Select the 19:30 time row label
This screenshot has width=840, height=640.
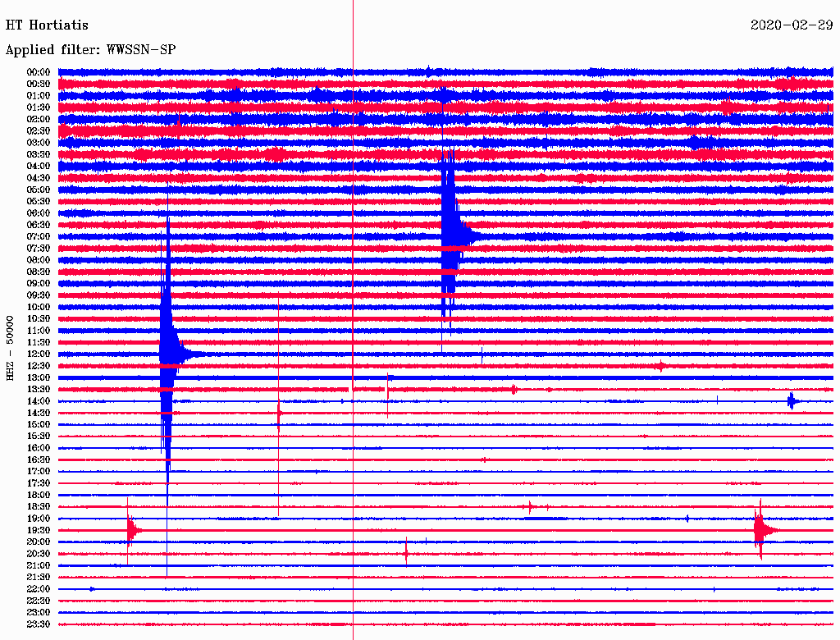39,531
